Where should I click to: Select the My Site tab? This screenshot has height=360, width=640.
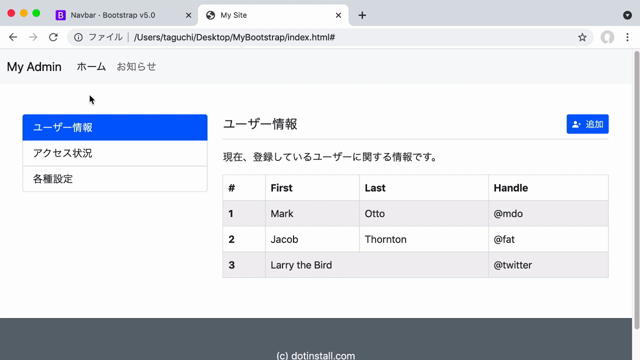[273, 15]
